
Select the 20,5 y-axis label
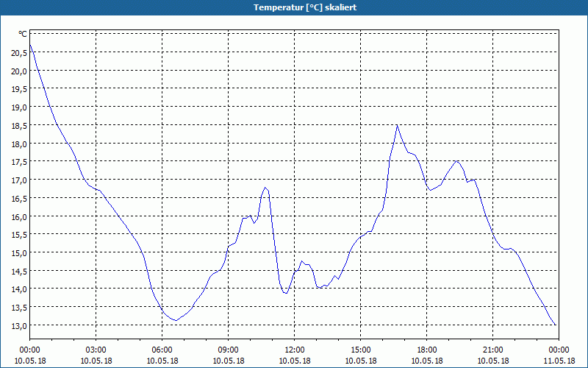pos(19,53)
